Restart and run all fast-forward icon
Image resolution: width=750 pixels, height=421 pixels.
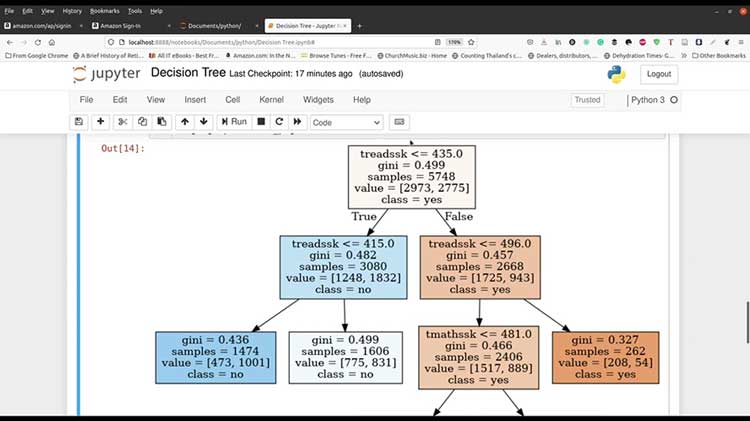298,122
